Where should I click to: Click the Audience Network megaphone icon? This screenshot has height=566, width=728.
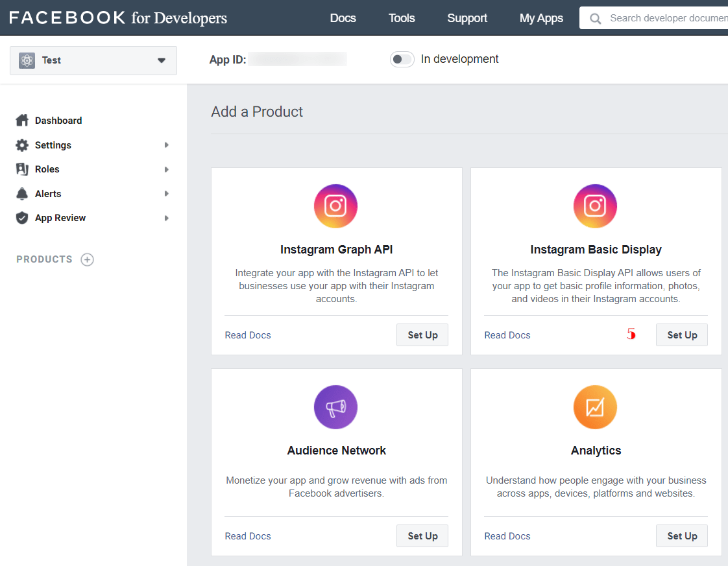point(335,407)
